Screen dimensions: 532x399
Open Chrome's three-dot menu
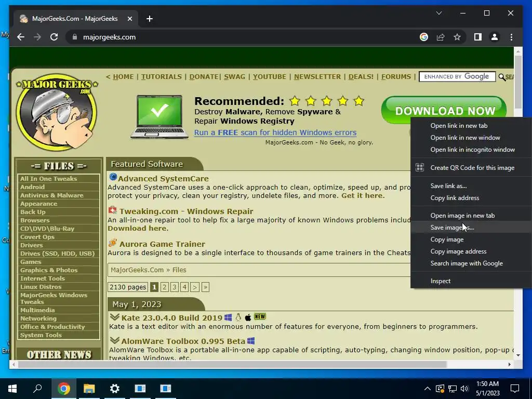511,37
